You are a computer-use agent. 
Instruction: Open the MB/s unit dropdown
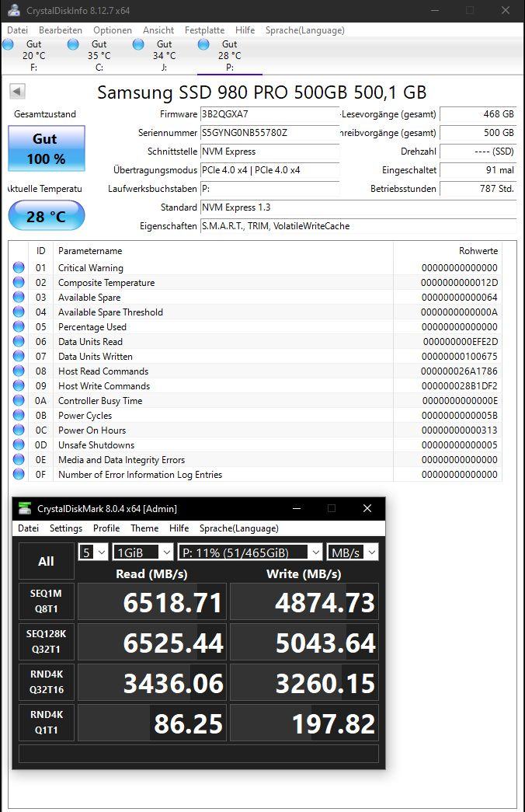tap(353, 552)
